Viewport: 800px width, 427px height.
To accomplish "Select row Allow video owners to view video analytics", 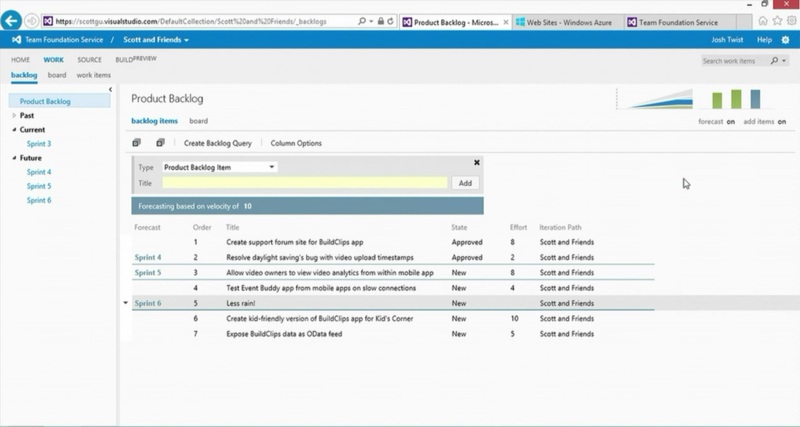I will pyautogui.click(x=393, y=273).
